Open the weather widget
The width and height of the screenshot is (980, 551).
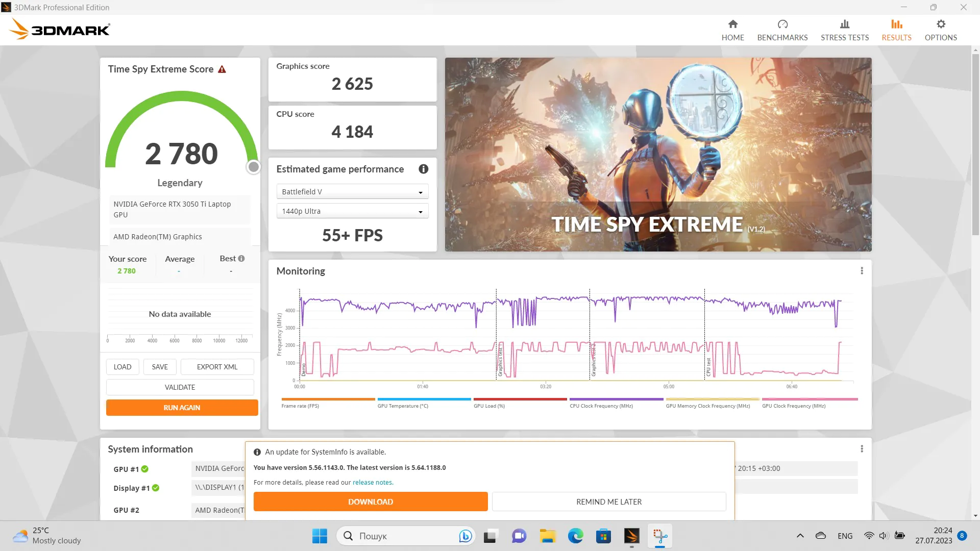pyautogui.click(x=47, y=536)
